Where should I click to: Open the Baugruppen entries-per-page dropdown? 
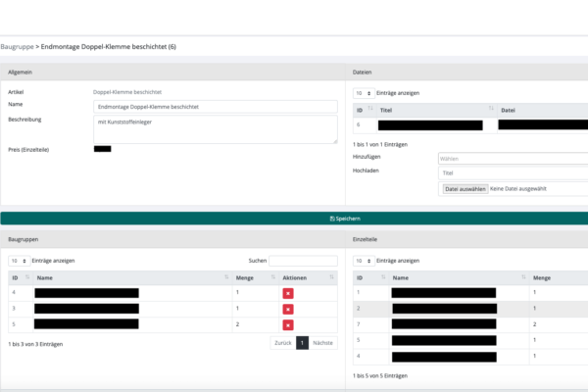(x=19, y=261)
